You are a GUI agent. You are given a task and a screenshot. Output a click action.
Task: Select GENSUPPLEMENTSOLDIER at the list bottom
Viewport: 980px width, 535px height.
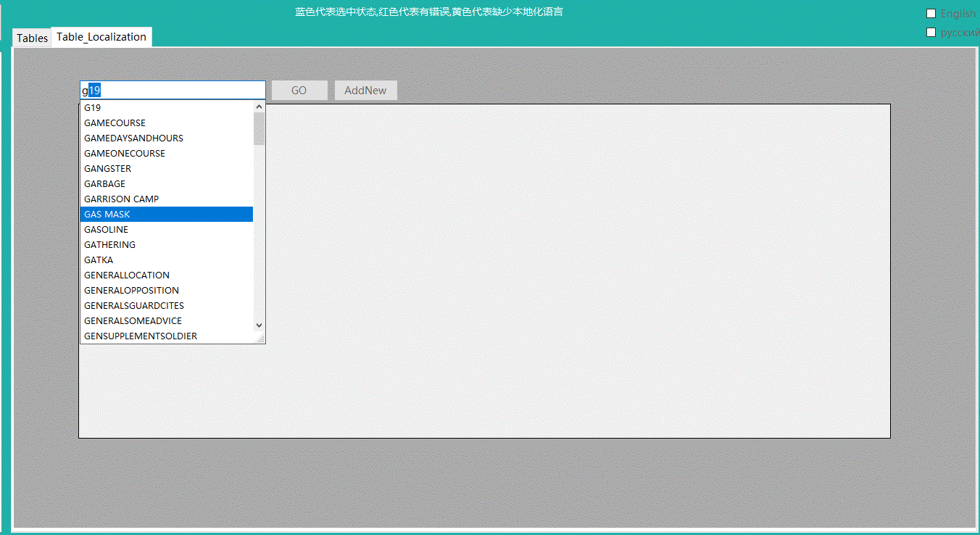click(x=141, y=336)
